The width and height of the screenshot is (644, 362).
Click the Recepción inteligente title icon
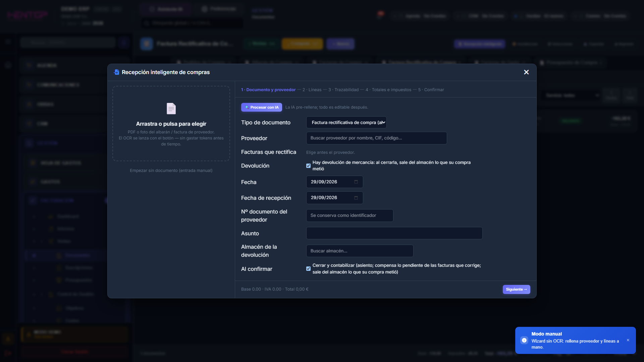[x=116, y=72]
